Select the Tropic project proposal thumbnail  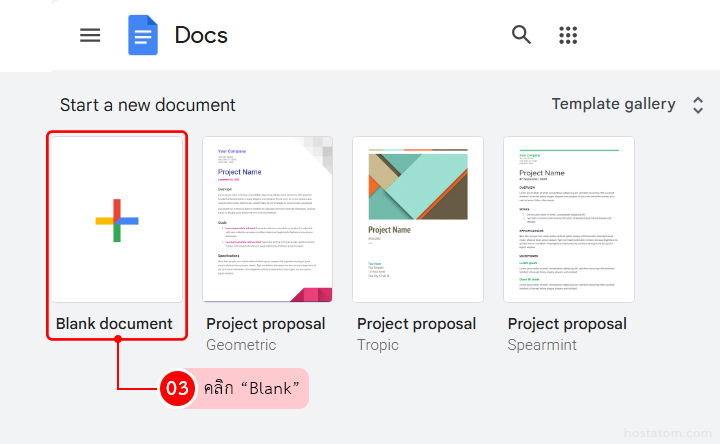point(418,219)
